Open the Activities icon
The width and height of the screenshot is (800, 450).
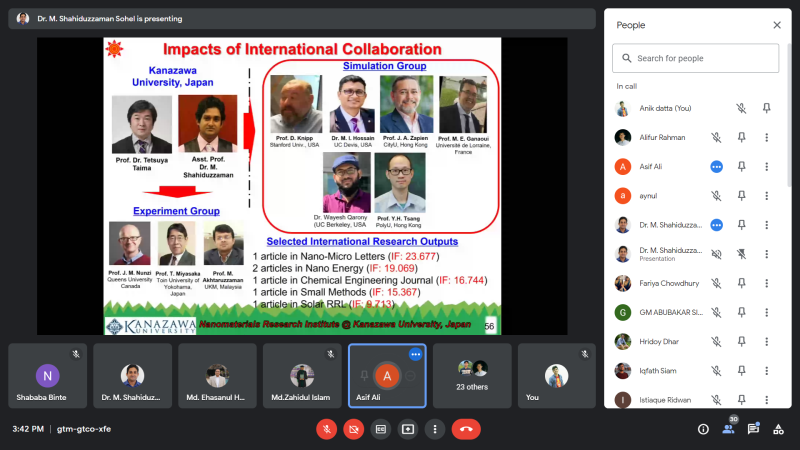778,429
